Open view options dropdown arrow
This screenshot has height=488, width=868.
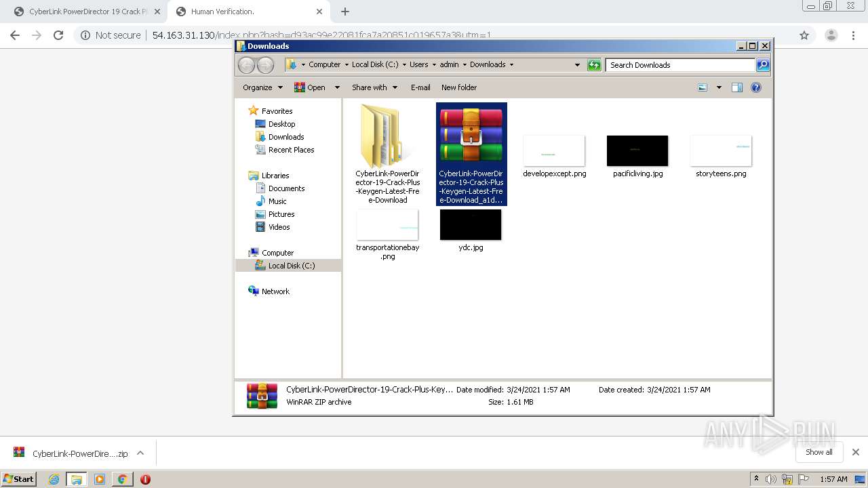(719, 87)
